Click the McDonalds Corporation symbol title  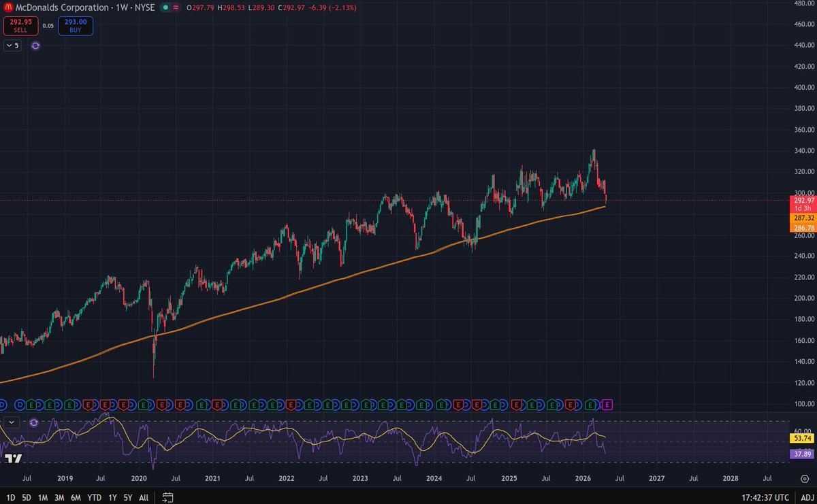coord(62,7)
